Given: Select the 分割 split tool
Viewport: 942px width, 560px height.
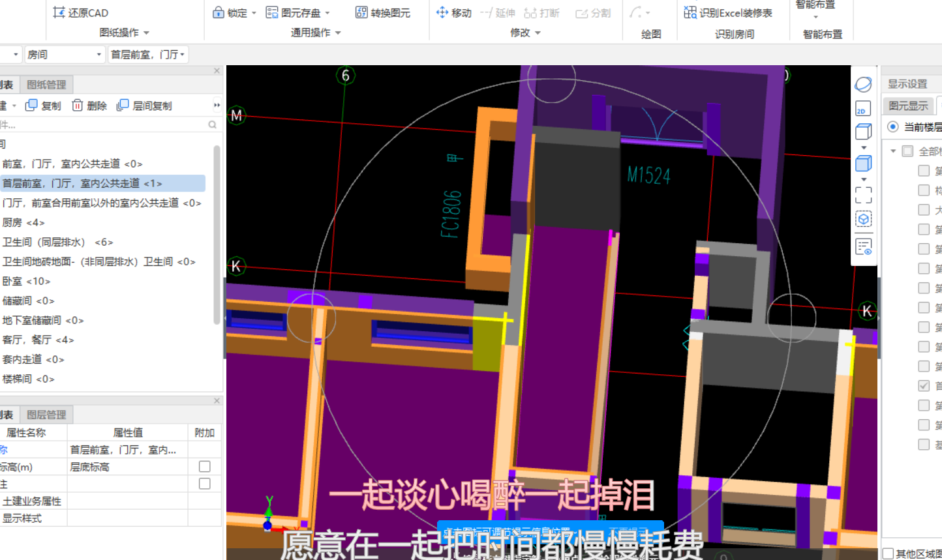Looking at the screenshot, I should click(593, 12).
